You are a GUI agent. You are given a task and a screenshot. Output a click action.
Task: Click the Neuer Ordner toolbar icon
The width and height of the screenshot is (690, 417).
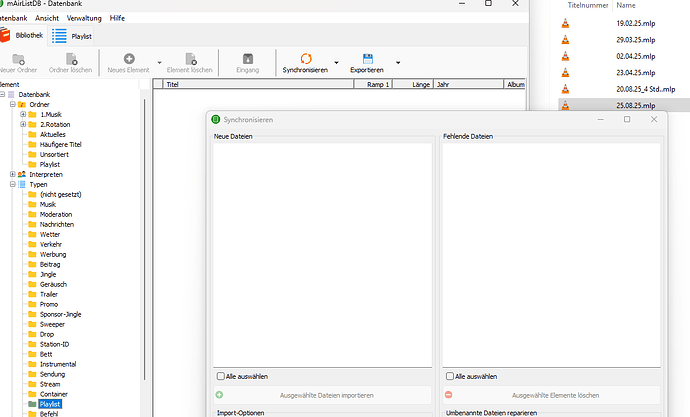[x=18, y=59]
